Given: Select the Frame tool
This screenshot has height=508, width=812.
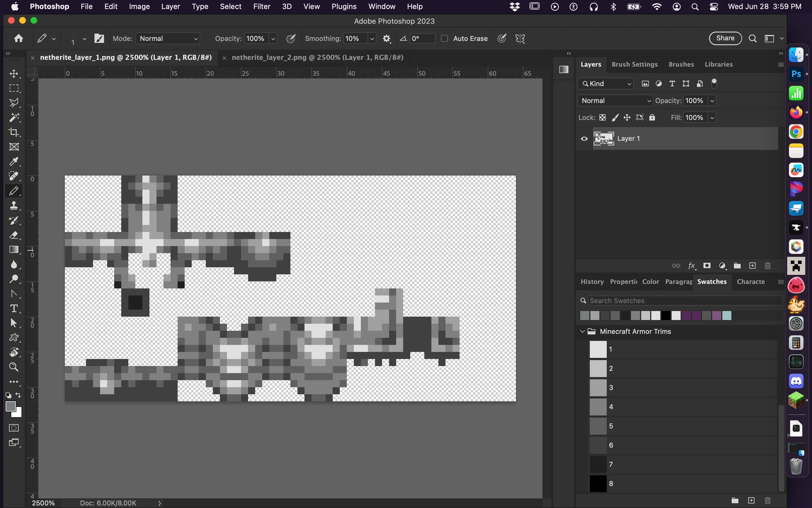Looking at the screenshot, I should pyautogui.click(x=14, y=147).
